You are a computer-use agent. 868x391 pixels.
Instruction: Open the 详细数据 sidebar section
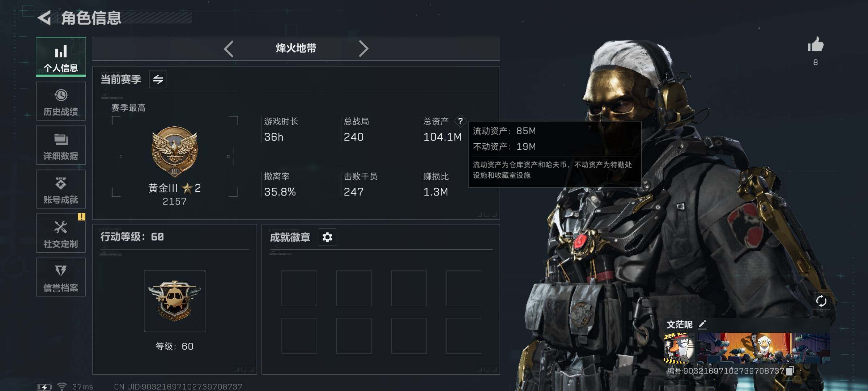point(61,145)
